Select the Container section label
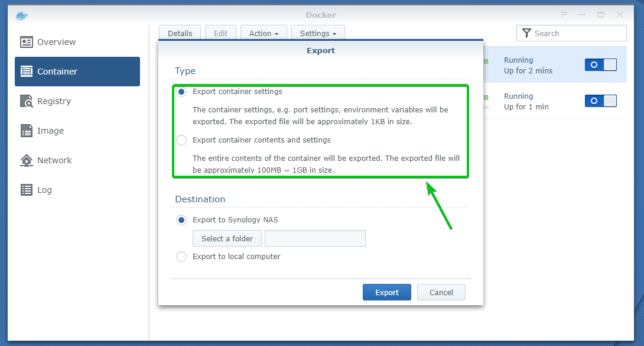The height and width of the screenshot is (346, 644). click(57, 72)
